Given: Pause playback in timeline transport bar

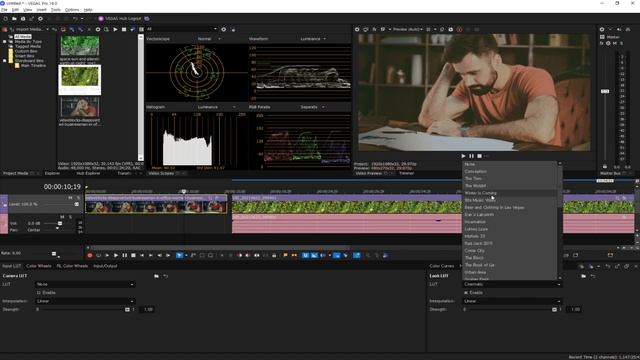Looking at the screenshot, I should click(124, 256).
